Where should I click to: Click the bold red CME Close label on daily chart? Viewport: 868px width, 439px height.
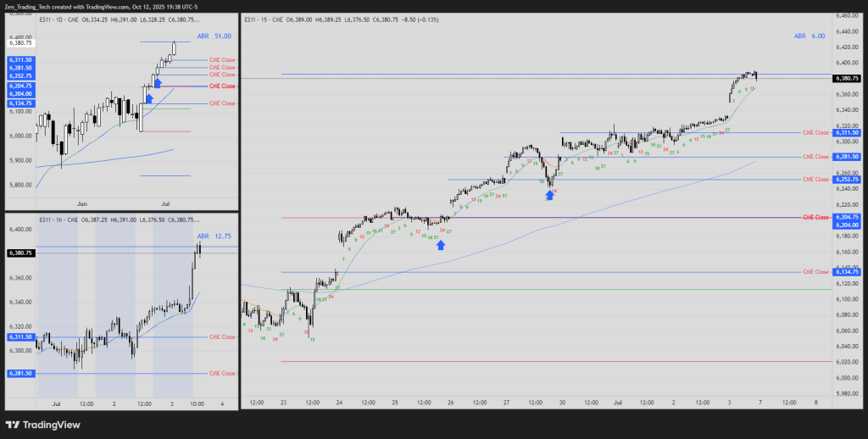click(221, 86)
